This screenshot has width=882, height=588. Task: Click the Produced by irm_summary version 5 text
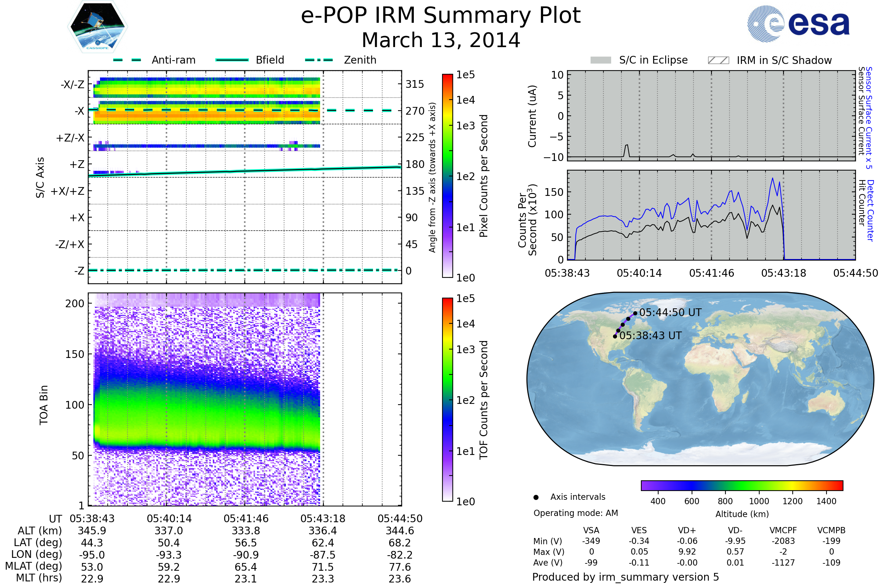tap(625, 577)
